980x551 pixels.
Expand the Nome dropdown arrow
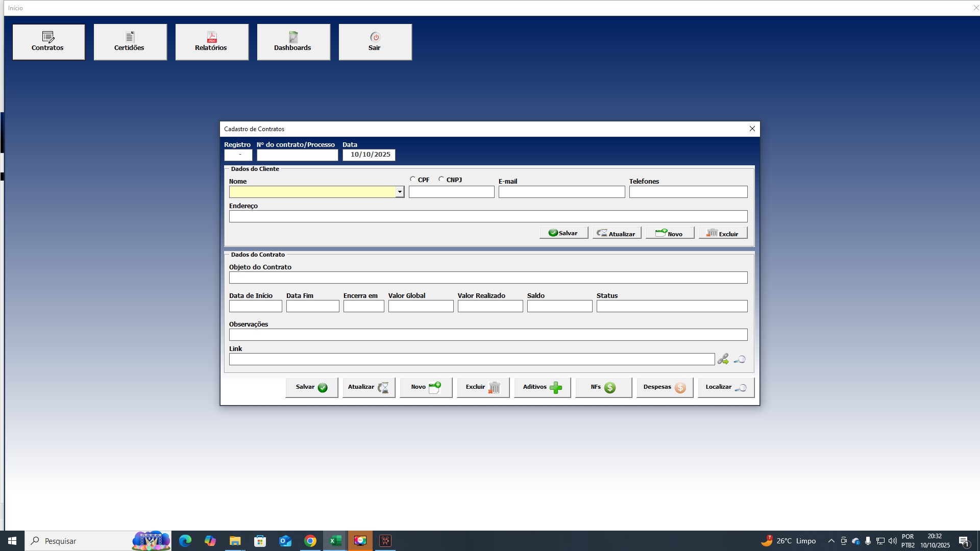[400, 192]
